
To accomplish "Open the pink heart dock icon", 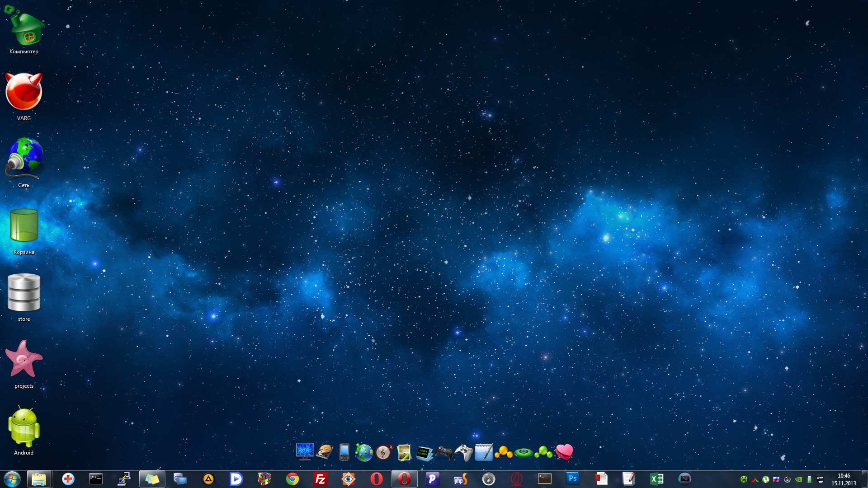I will click(x=564, y=452).
